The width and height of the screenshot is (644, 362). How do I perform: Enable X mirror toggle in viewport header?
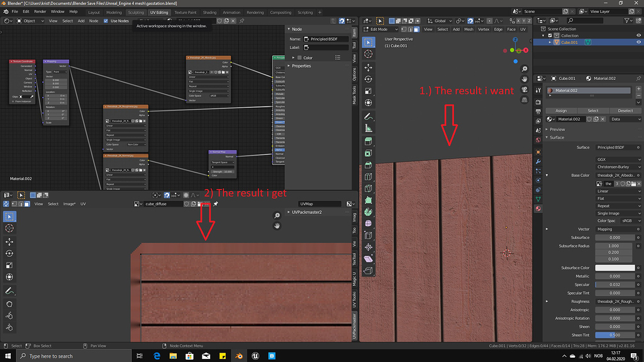point(519,21)
